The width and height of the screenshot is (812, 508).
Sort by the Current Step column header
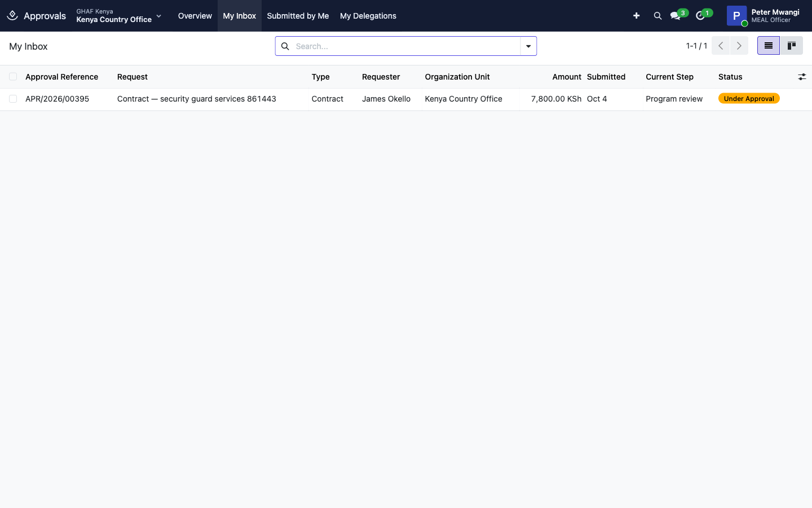(669, 77)
